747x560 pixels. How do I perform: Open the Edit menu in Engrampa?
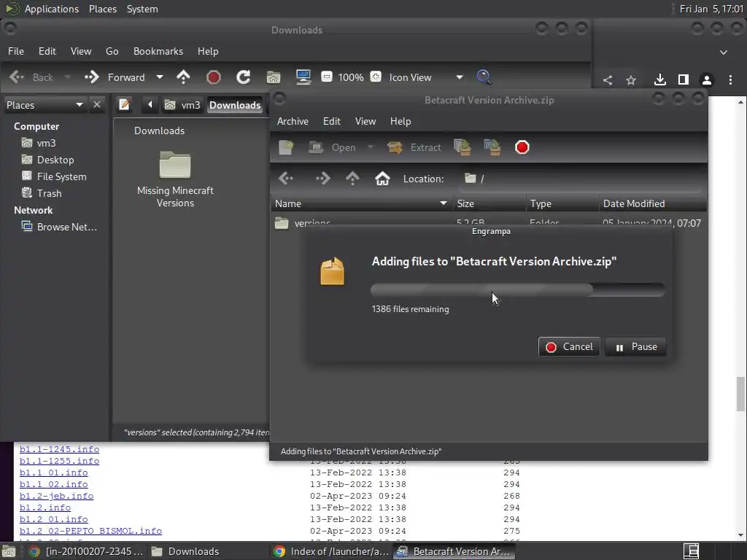[x=332, y=122]
